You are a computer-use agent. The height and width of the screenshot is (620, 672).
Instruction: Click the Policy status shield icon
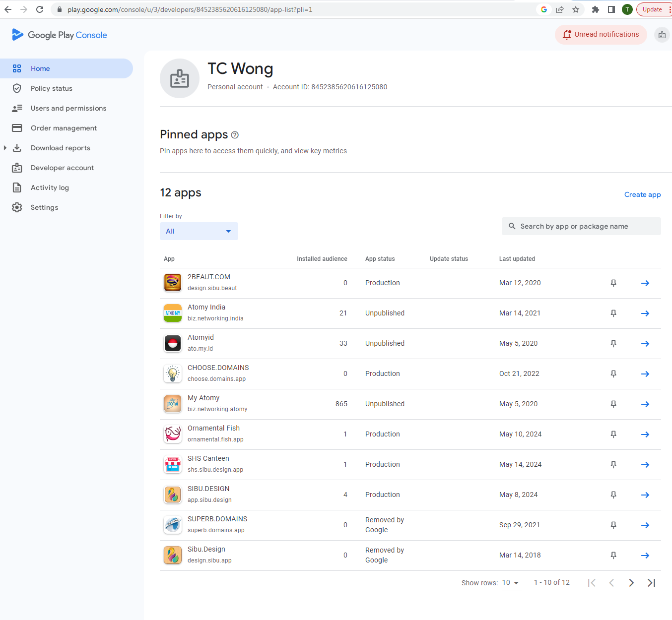(x=17, y=88)
